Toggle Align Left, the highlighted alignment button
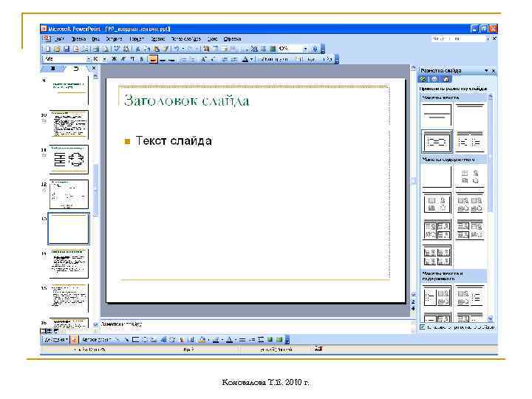The image size is (532, 399). pos(154,59)
